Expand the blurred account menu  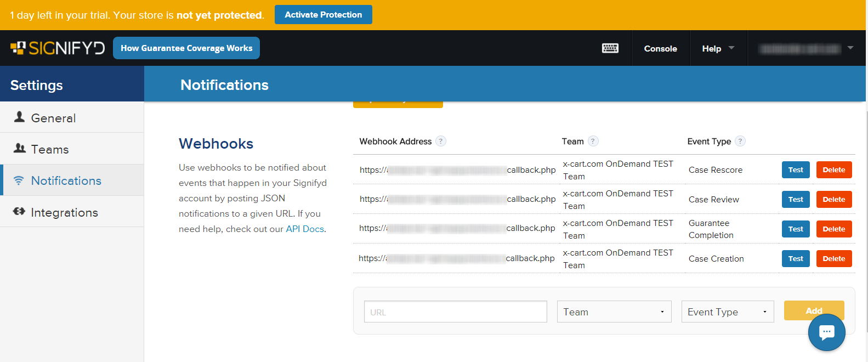(807, 48)
